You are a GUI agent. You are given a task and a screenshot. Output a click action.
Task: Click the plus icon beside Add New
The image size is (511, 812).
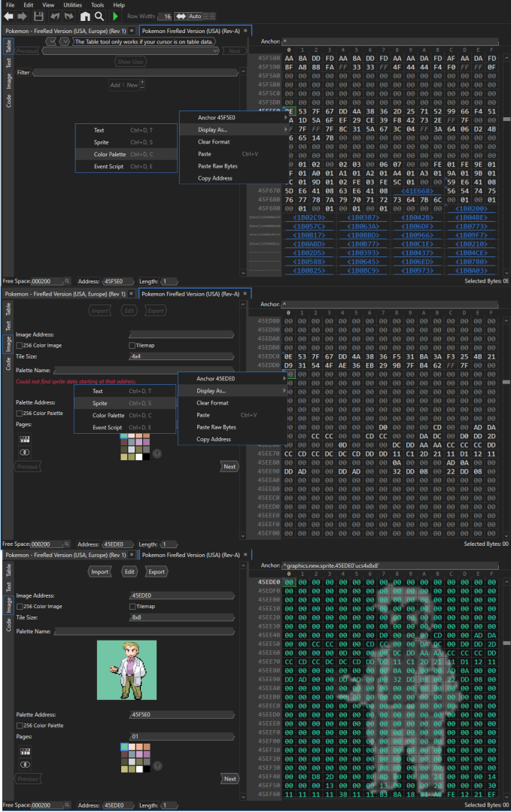[x=142, y=83]
